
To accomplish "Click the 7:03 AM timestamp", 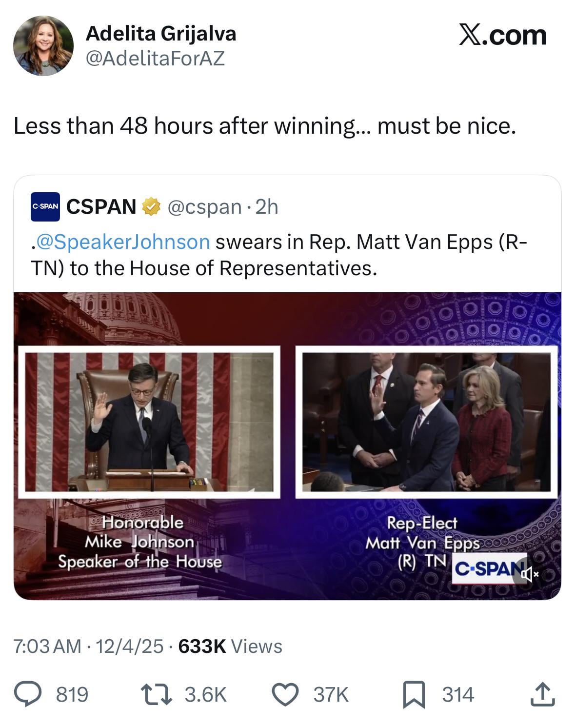I will click(47, 646).
